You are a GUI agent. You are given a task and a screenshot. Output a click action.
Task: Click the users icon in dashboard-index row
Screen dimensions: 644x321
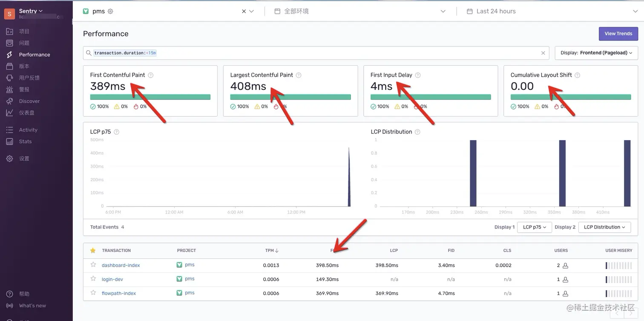[565, 266]
